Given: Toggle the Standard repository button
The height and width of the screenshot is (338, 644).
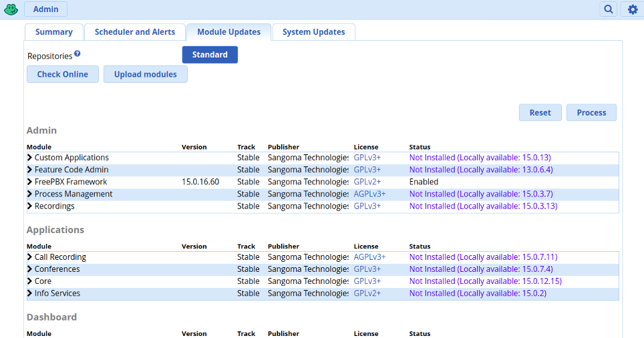Looking at the screenshot, I should tap(210, 55).
